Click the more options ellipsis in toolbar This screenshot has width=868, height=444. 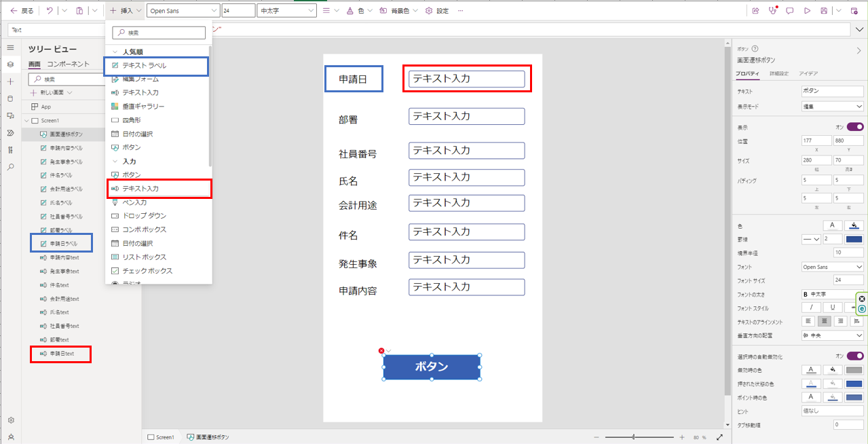coord(461,11)
